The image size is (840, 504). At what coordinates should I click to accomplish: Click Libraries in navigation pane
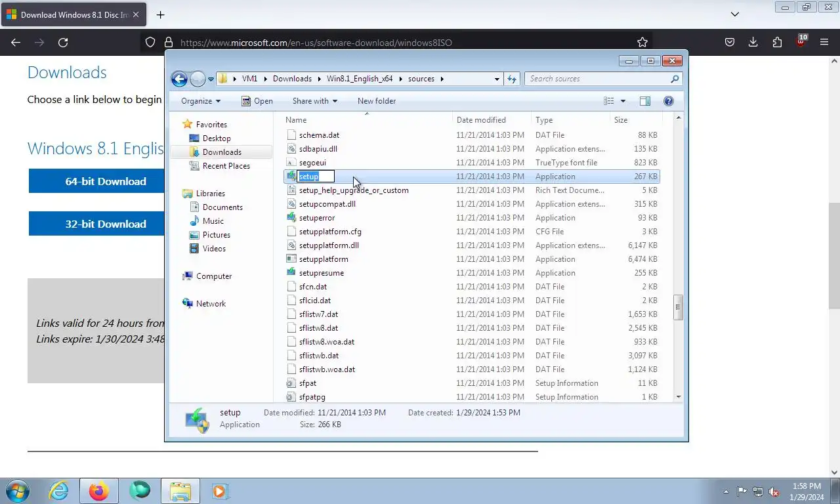pyautogui.click(x=210, y=194)
